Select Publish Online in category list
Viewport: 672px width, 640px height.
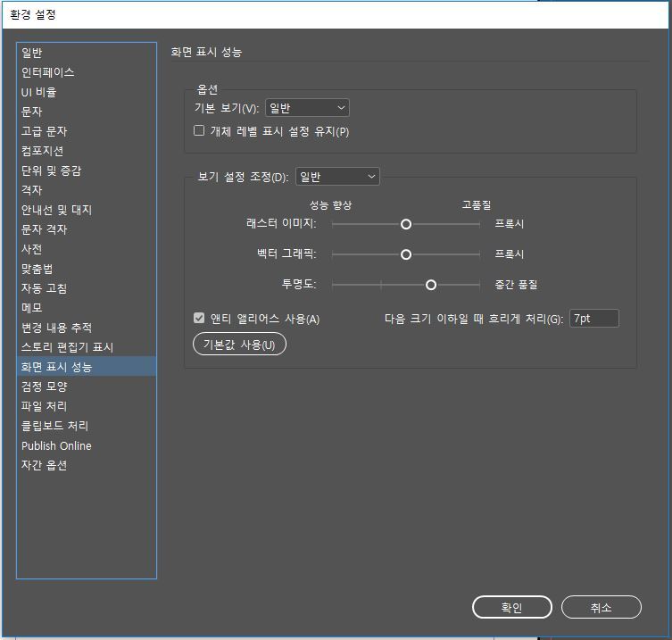[87, 445]
